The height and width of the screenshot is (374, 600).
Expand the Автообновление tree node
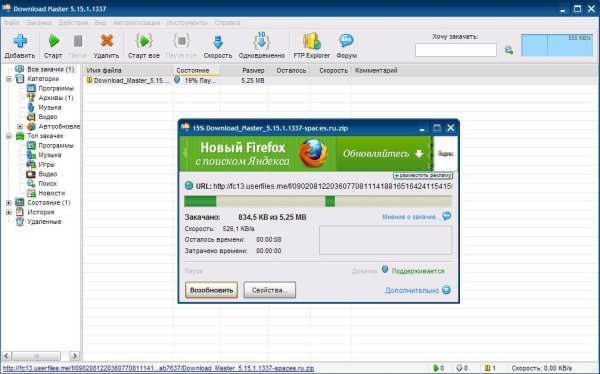tap(20, 126)
